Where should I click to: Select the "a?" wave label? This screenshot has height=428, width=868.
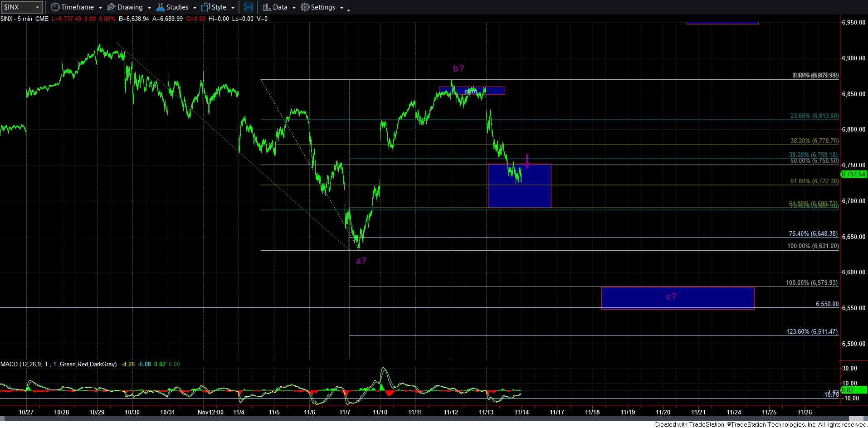pyautogui.click(x=361, y=261)
